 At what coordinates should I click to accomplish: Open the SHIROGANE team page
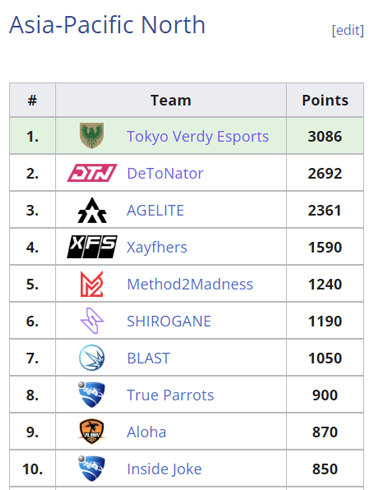point(169,321)
